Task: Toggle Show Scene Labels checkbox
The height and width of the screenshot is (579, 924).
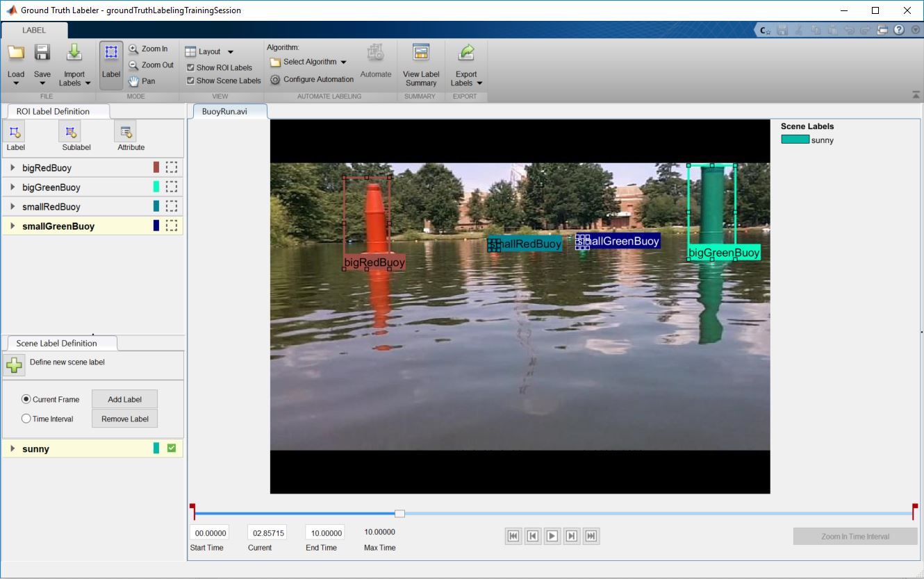Action: [190, 81]
